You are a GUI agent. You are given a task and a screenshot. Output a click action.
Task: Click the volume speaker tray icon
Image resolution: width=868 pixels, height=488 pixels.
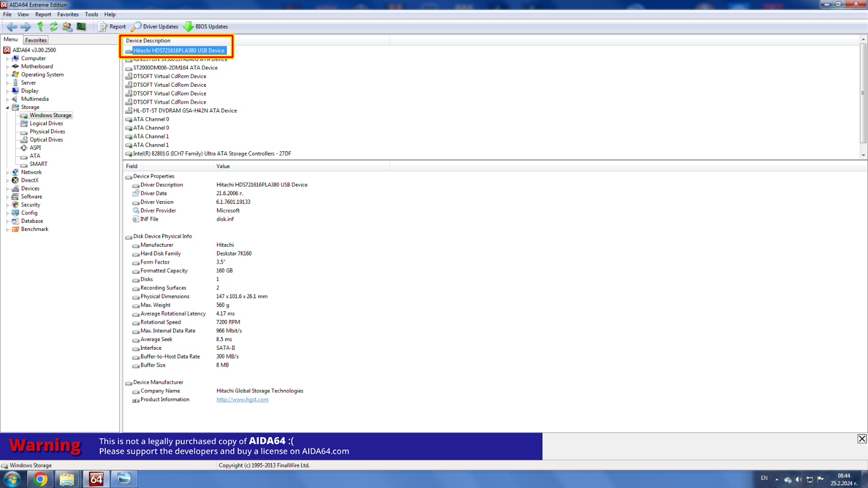pyautogui.click(x=799, y=479)
